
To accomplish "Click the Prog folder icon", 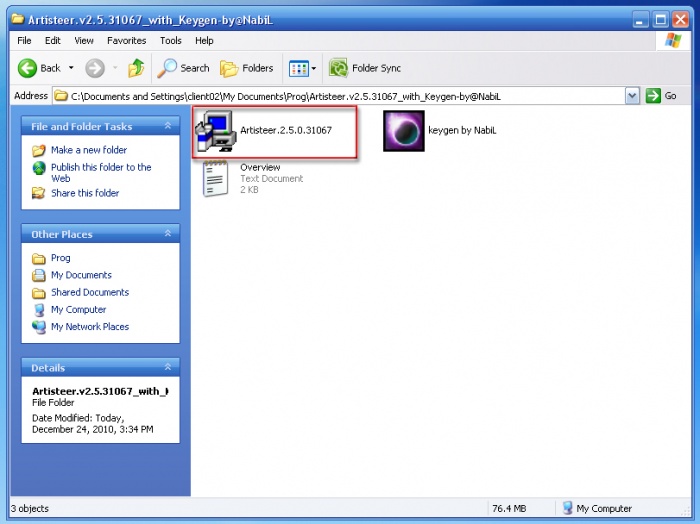I will 39,258.
